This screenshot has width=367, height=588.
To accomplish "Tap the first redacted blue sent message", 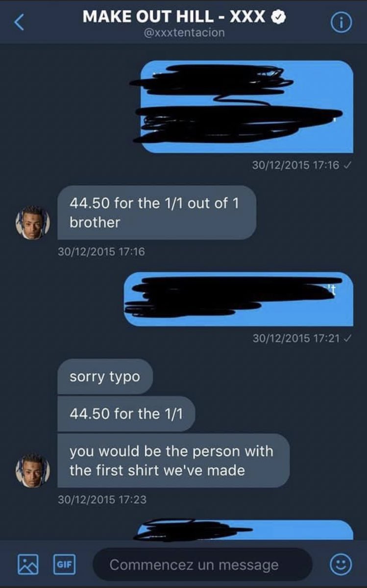I will pyautogui.click(x=247, y=106).
